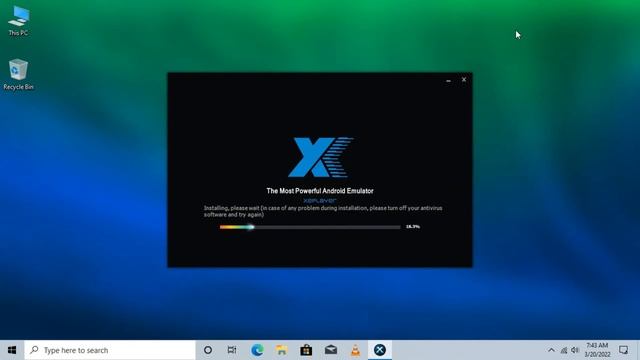Focus the 'Type here to search' box
640x360 pixels.
(x=110, y=350)
